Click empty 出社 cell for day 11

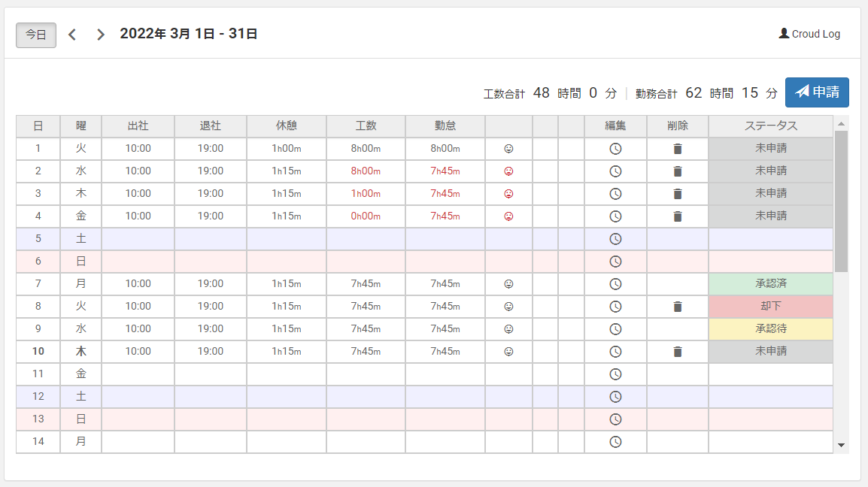pos(138,374)
